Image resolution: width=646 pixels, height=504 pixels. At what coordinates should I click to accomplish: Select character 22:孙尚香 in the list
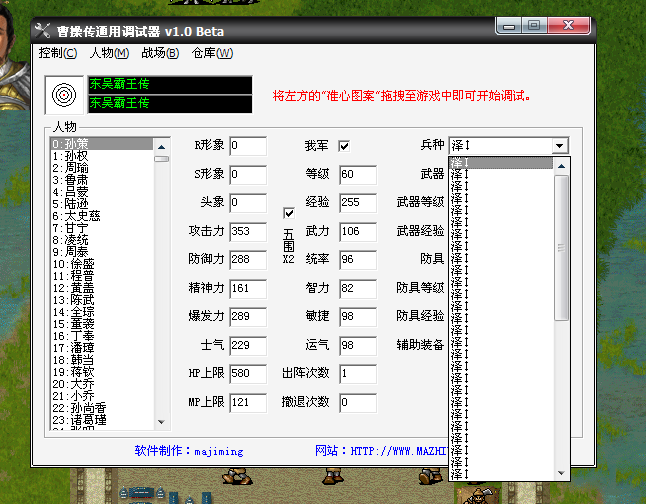click(x=80, y=409)
